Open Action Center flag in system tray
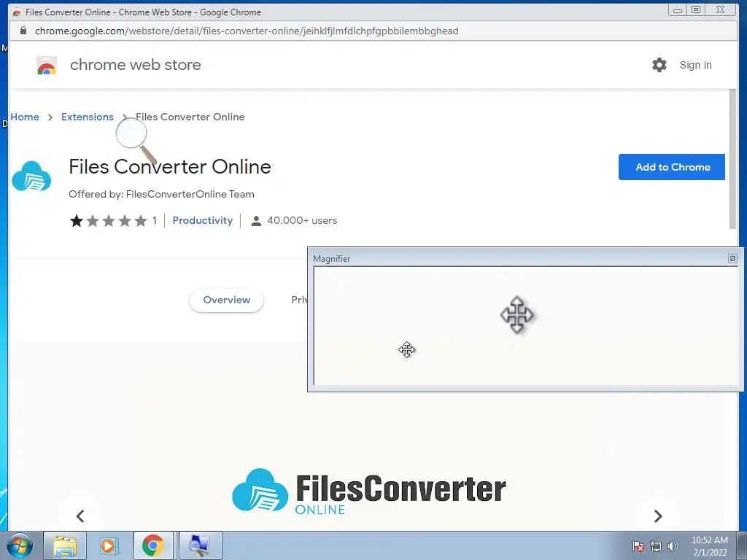747x560 pixels. click(638, 546)
